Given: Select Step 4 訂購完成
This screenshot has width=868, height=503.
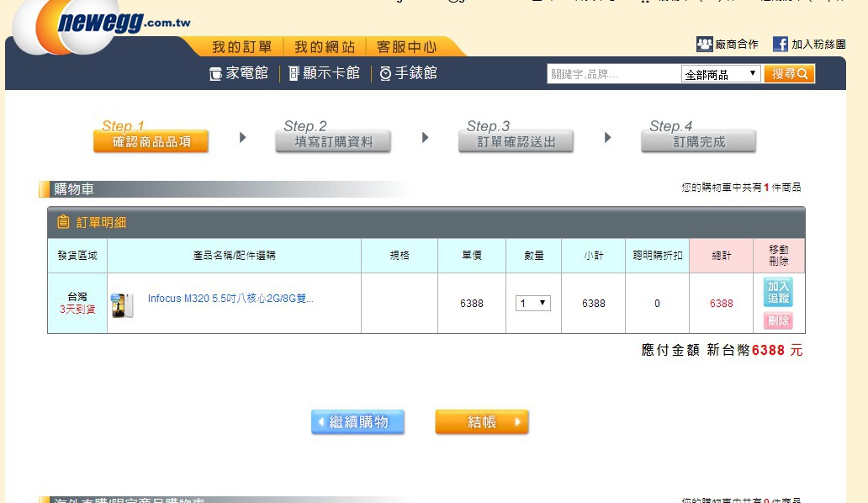Looking at the screenshot, I should 699,141.
